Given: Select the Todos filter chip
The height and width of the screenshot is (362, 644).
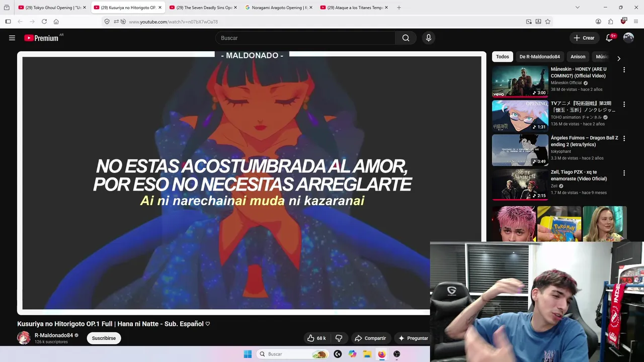Looking at the screenshot, I should [x=503, y=57].
